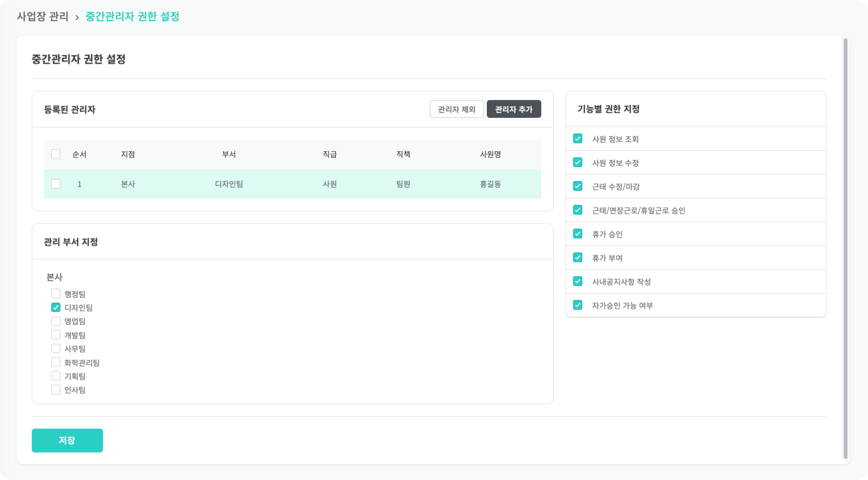Check the 행정팀 department checkbox
Image resolution: width=868 pixels, height=480 pixels.
point(56,294)
